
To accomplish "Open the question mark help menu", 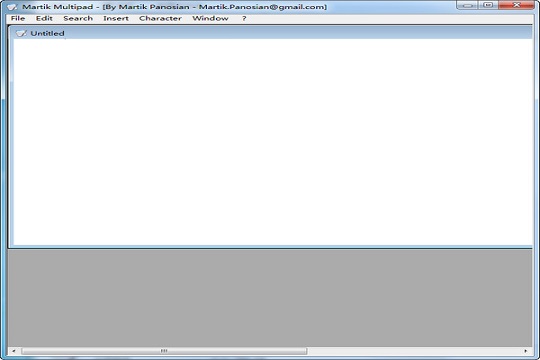I will click(x=244, y=19).
